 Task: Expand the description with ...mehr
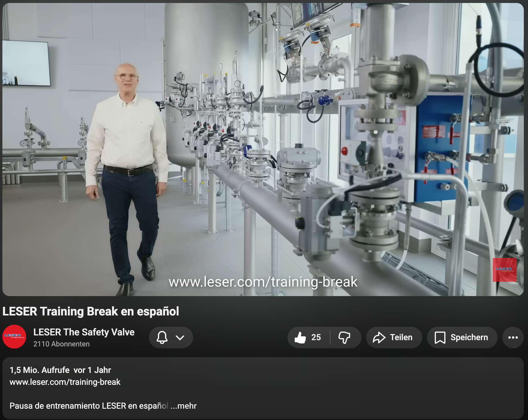(184, 406)
